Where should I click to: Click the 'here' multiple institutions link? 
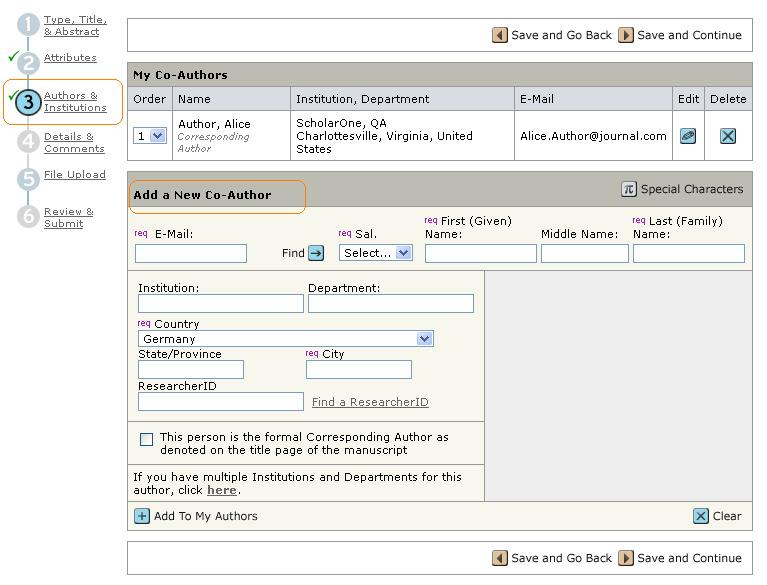pos(222,490)
